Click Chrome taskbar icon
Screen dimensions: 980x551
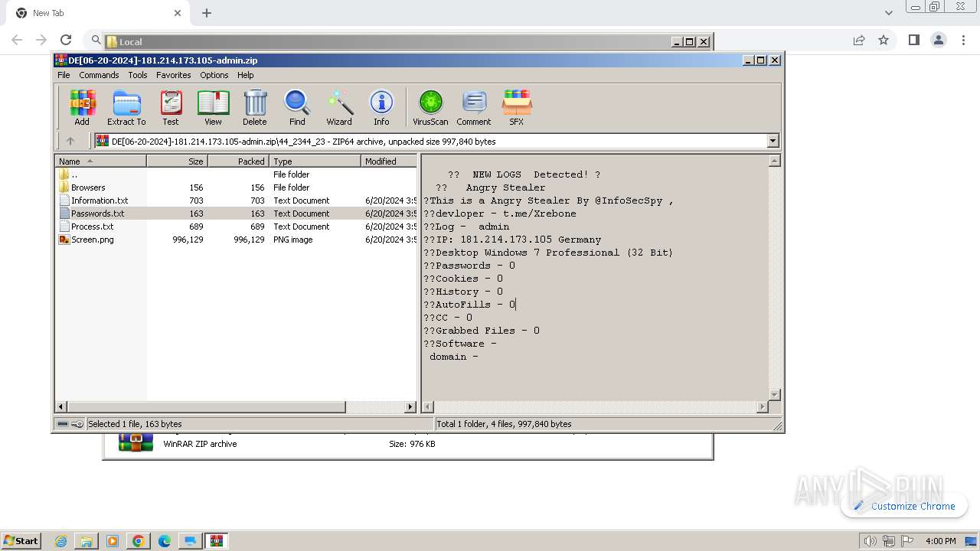coord(139,541)
